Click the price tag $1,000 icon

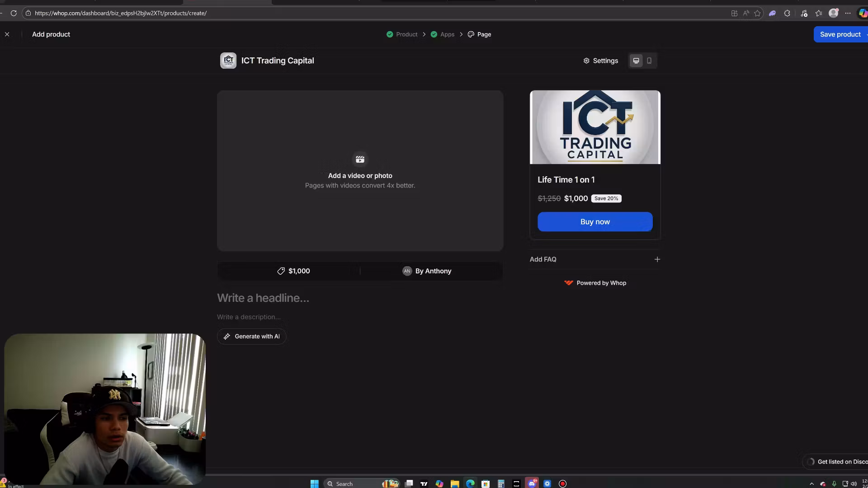(281, 271)
